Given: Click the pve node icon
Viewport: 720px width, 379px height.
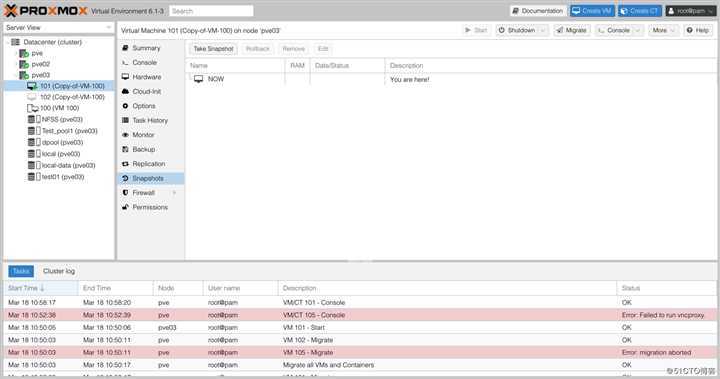Looking at the screenshot, I should (24, 53).
